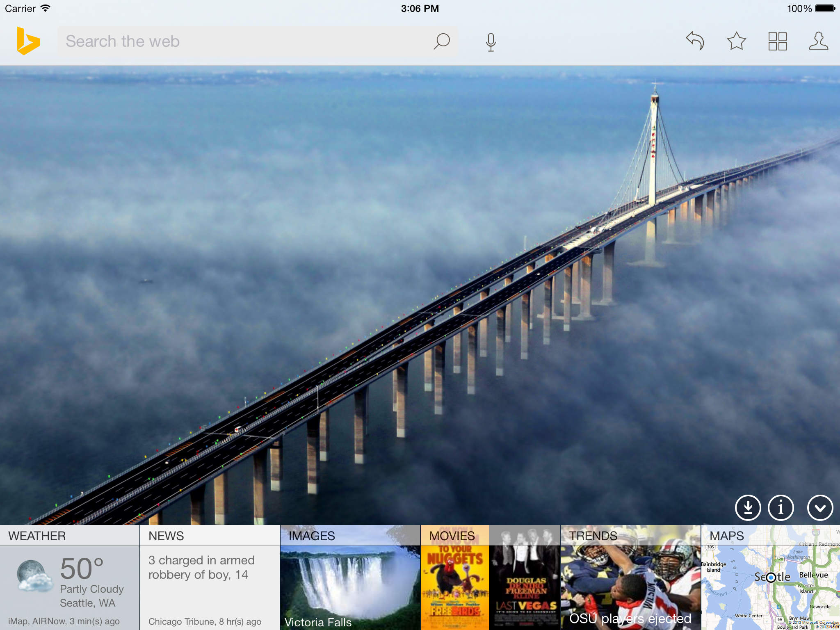Switch to the MOVIES section
The height and width of the screenshot is (630, 840).
[x=451, y=535]
